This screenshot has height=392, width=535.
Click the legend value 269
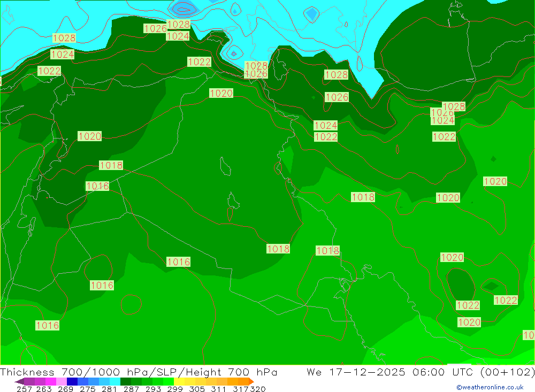[x=65, y=389]
